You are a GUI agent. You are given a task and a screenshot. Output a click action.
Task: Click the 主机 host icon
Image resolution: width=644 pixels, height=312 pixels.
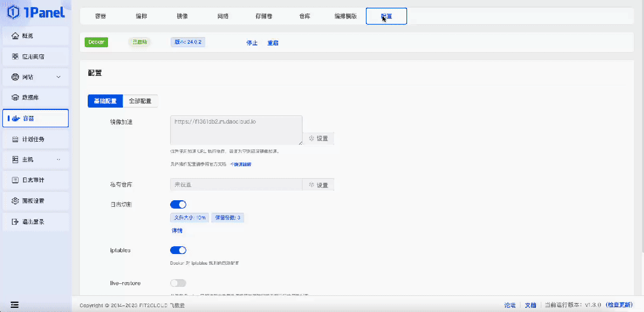pos(15,160)
